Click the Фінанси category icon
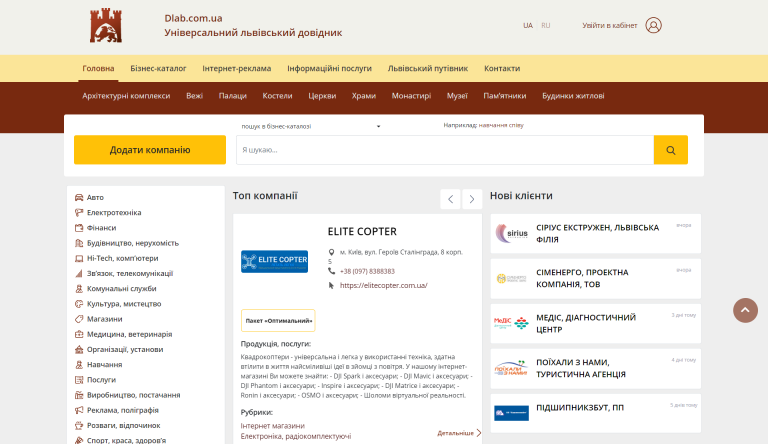The image size is (768, 444). (x=79, y=228)
